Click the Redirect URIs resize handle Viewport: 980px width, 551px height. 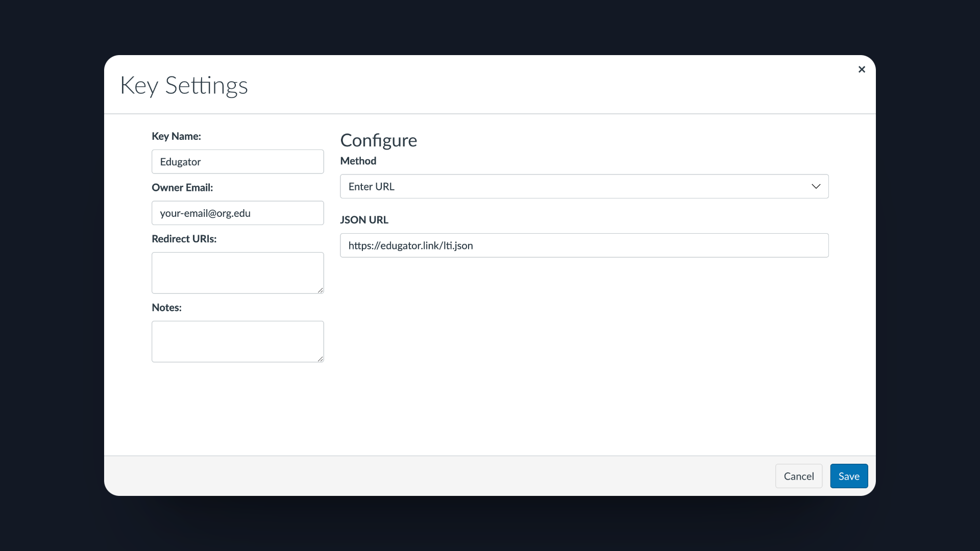[320, 290]
